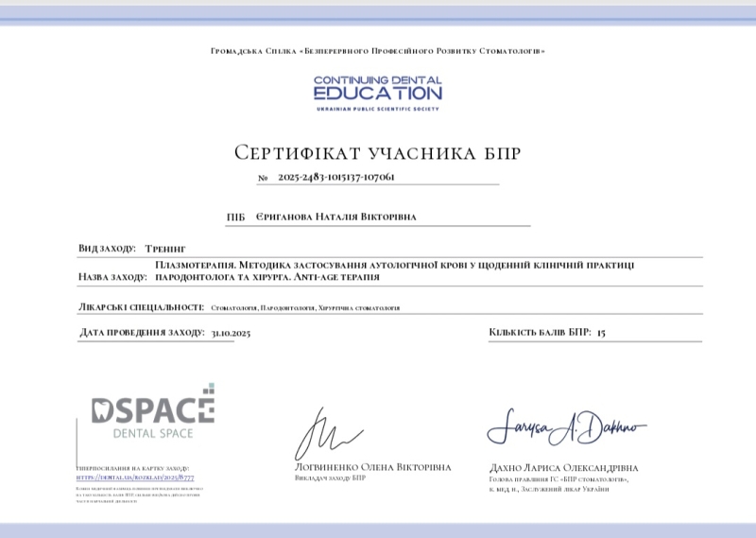Click the 'Ukrainian Public Scientific Society' tagline
This screenshot has width=756, height=538.
click(377, 110)
